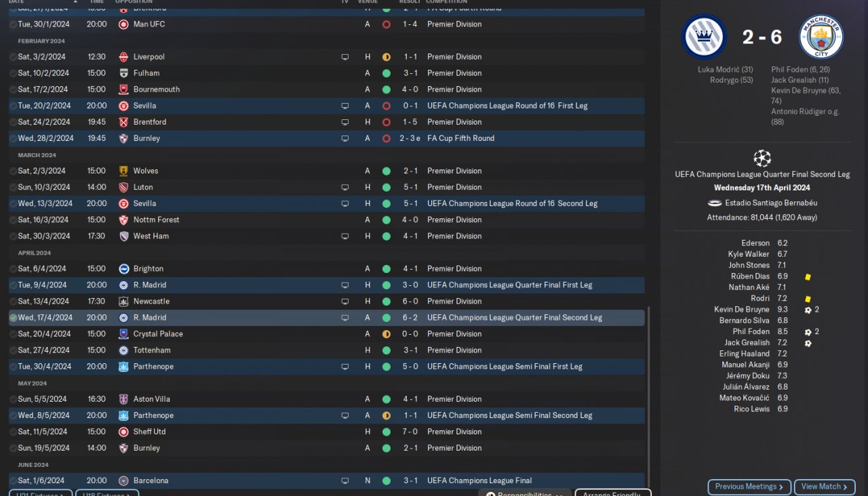Open the Liverpool club badge
This screenshot has width=868, height=496.
click(123, 57)
